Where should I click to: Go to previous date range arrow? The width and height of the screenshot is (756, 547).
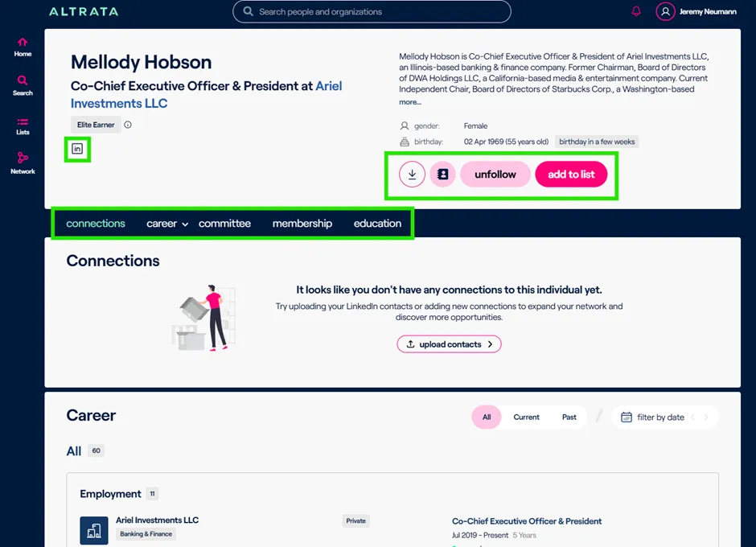click(x=692, y=417)
